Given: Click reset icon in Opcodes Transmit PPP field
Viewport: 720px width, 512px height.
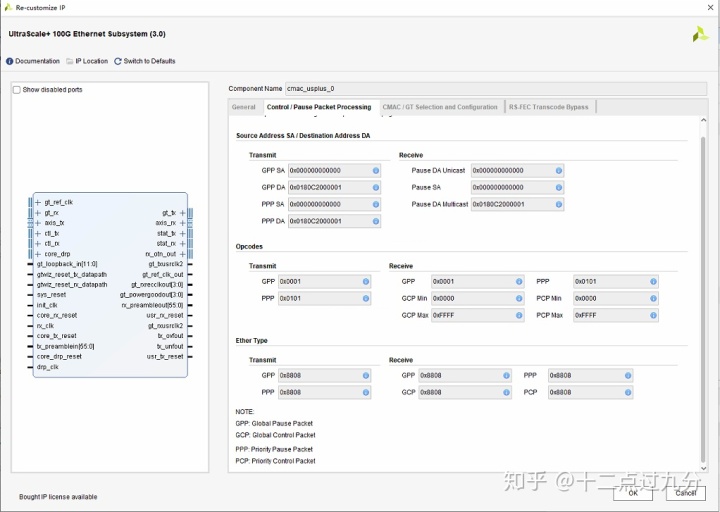Looking at the screenshot, I should (x=366, y=298).
